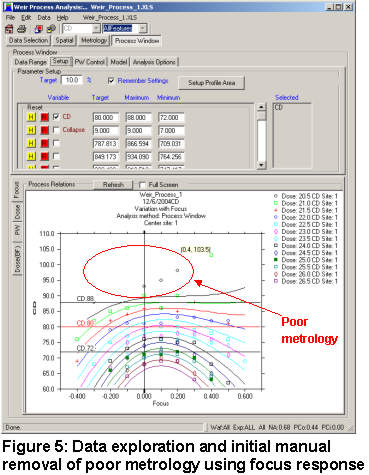
Task: Open the Data menu
Action: coord(44,17)
